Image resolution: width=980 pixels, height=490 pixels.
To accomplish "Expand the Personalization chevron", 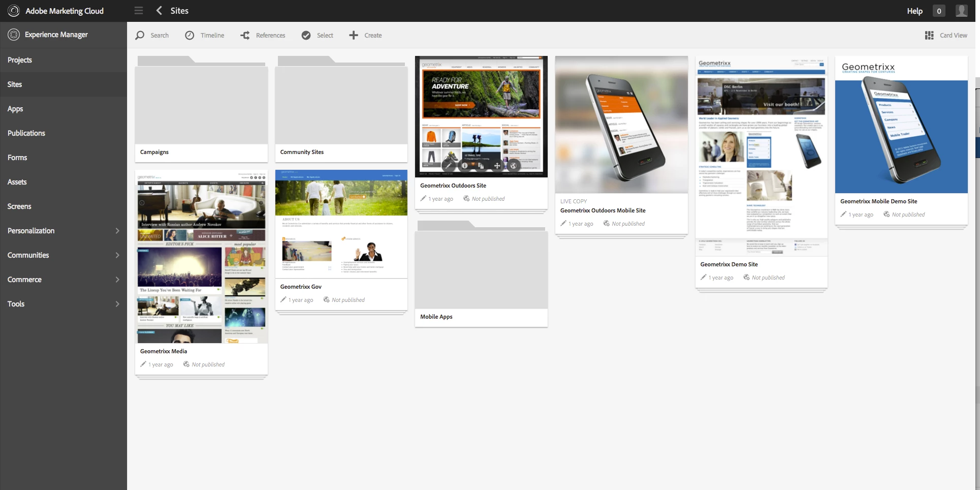I will point(117,231).
